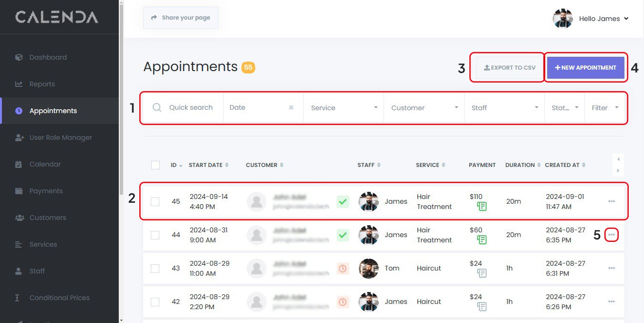Screen dimensions: 644x323
Task: Click the payment receipt icon for appointment 45
Action: click(x=481, y=207)
